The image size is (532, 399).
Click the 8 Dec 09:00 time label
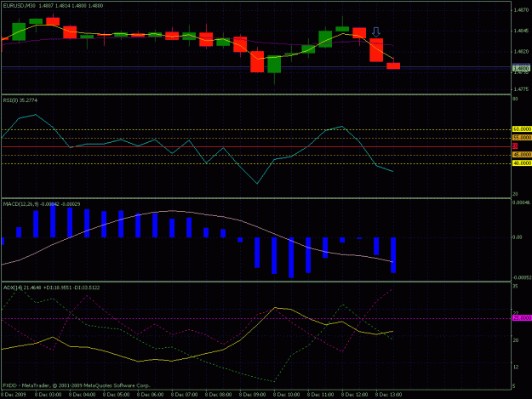click(252, 395)
